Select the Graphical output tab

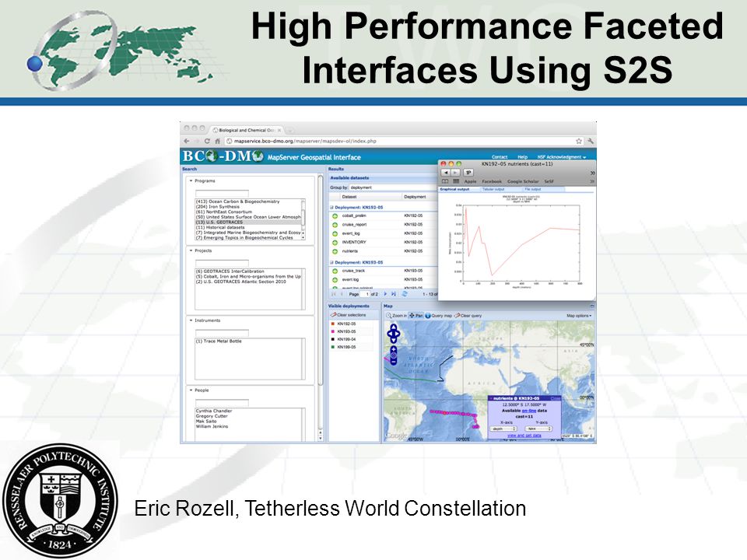tap(454, 190)
